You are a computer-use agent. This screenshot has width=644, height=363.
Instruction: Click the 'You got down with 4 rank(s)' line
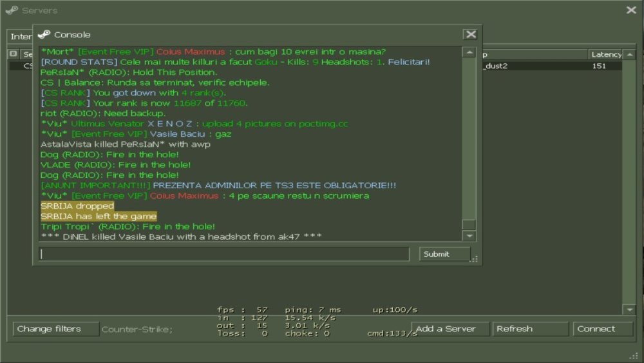point(133,93)
